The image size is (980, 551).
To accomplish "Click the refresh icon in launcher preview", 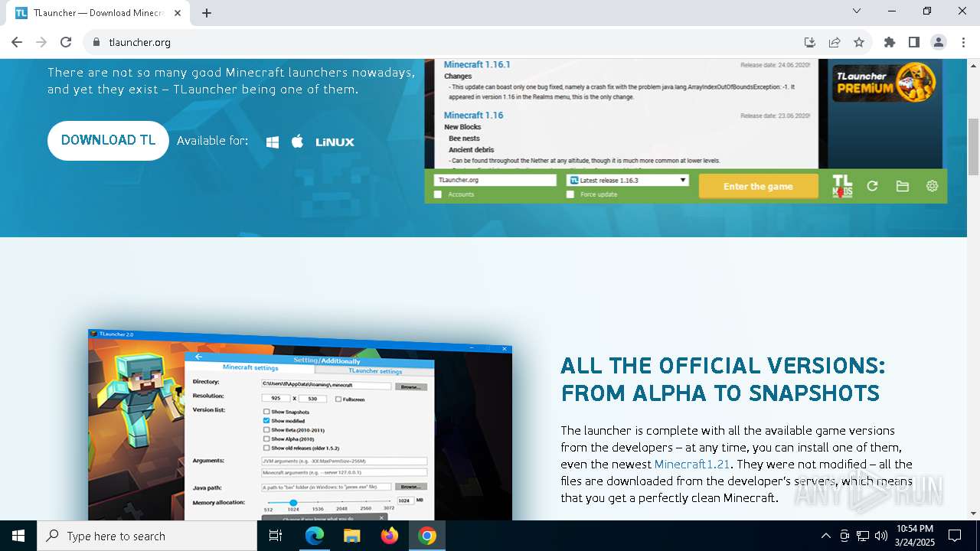I will tap(872, 186).
